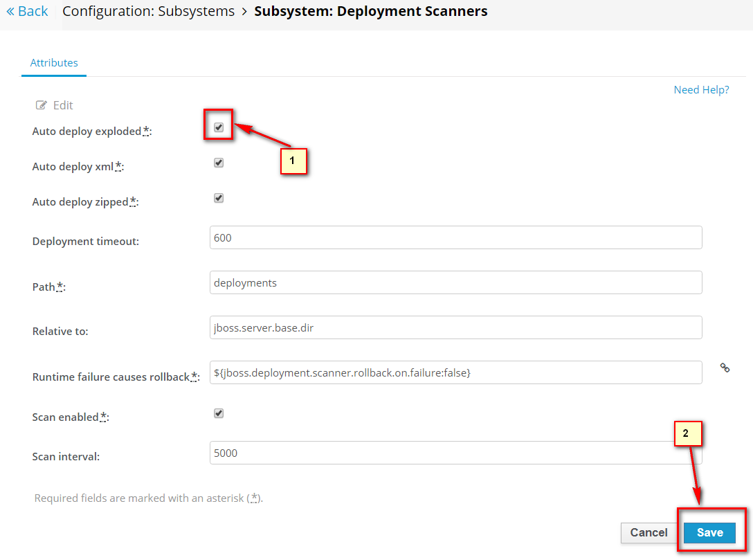Viewport: 753px width, 560px height.
Task: Select the Relative to input box
Action: click(x=455, y=327)
